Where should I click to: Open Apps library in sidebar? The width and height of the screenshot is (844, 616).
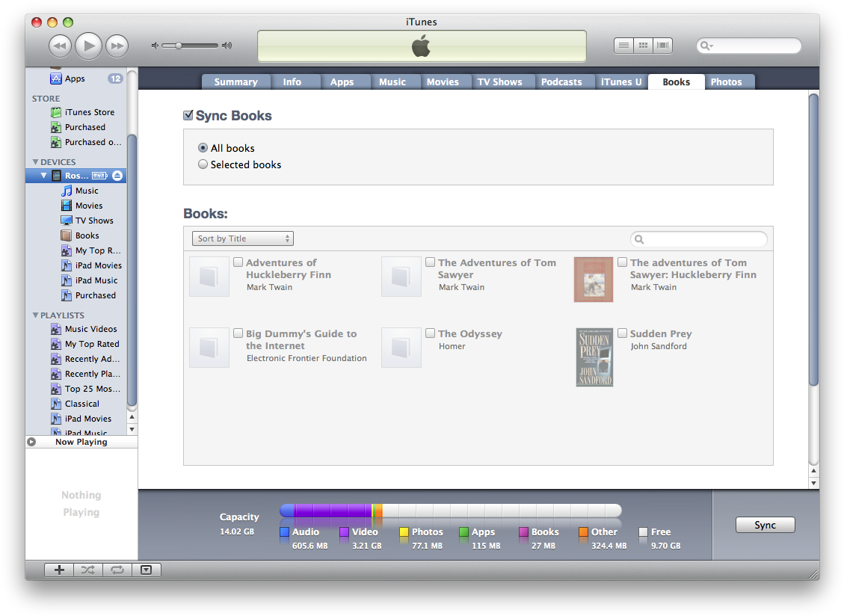click(x=76, y=78)
